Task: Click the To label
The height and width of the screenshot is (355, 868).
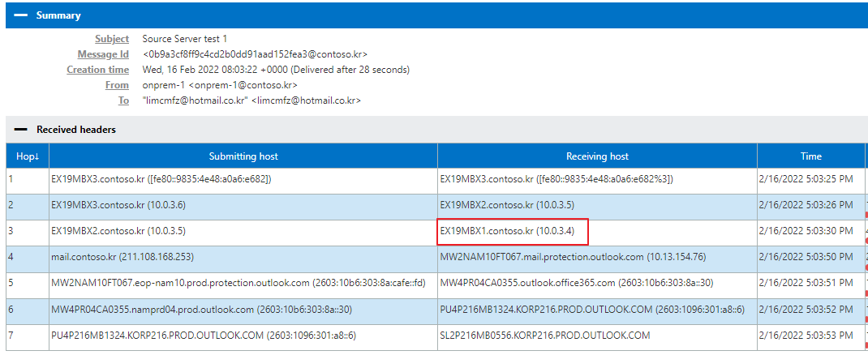Action: pos(124,101)
